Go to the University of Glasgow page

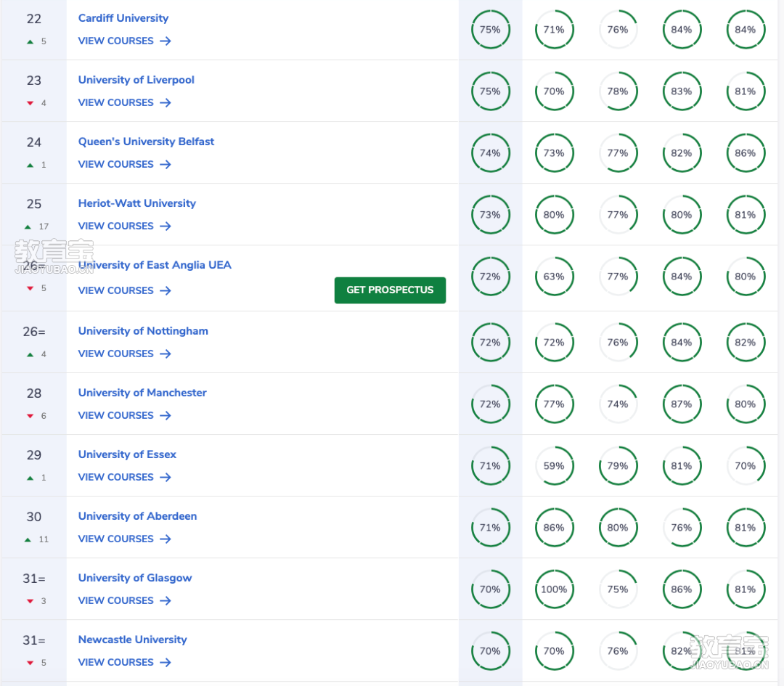pyautogui.click(x=135, y=578)
